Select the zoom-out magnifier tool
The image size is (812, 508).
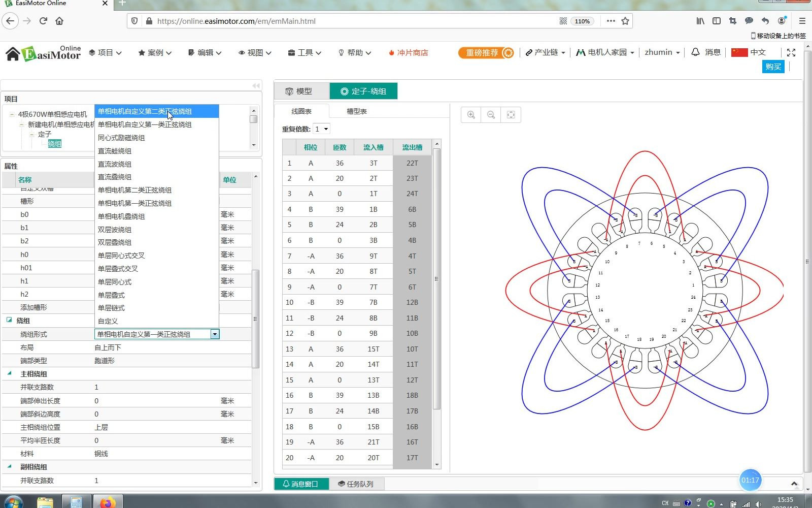click(491, 115)
